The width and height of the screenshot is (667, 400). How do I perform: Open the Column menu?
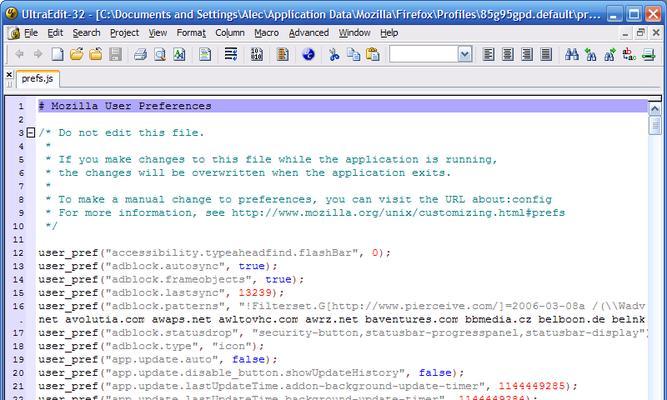pos(230,33)
